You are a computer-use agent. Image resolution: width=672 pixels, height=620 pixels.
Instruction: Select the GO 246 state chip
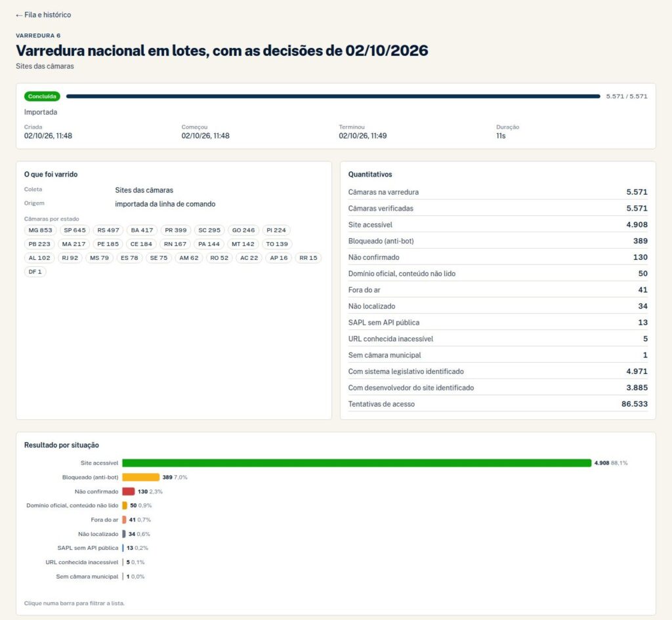tap(243, 230)
